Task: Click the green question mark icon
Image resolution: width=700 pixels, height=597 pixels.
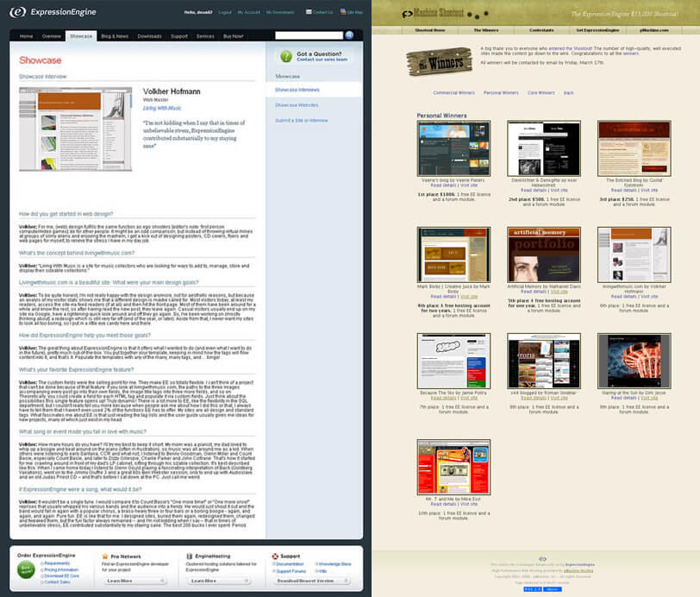Action: [285, 57]
